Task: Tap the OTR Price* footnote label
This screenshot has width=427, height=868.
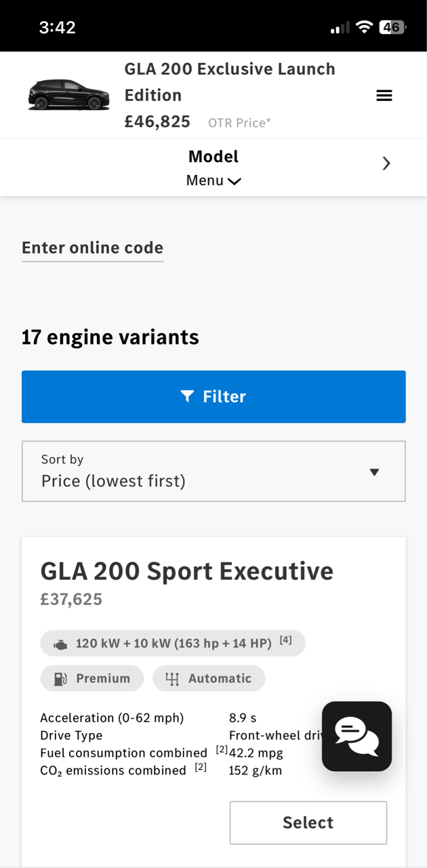Action: [x=239, y=123]
